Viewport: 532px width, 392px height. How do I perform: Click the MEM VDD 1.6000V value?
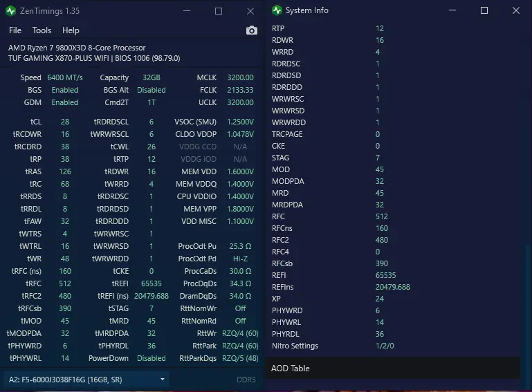240,171
